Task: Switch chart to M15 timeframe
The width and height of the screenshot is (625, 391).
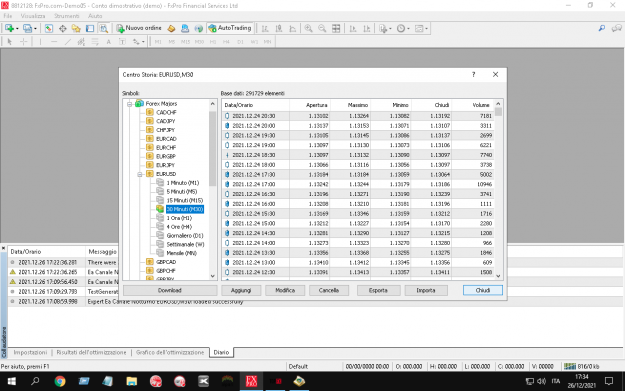Action: (185, 41)
